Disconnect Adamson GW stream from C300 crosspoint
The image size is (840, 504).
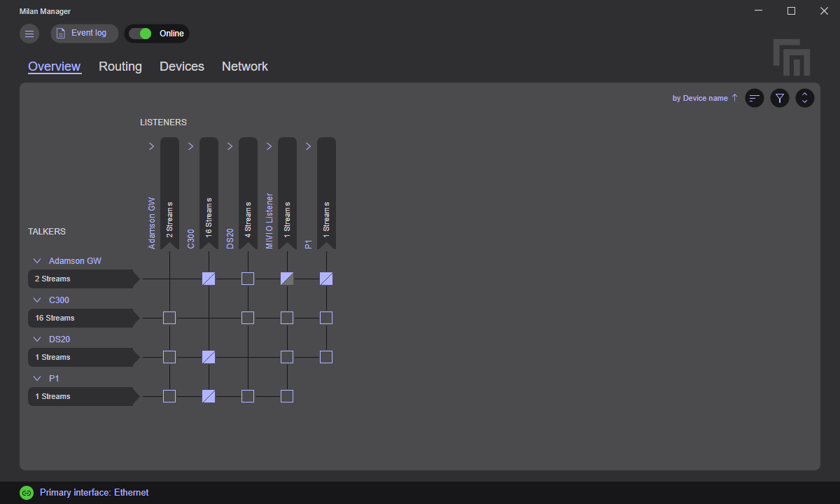(x=209, y=279)
